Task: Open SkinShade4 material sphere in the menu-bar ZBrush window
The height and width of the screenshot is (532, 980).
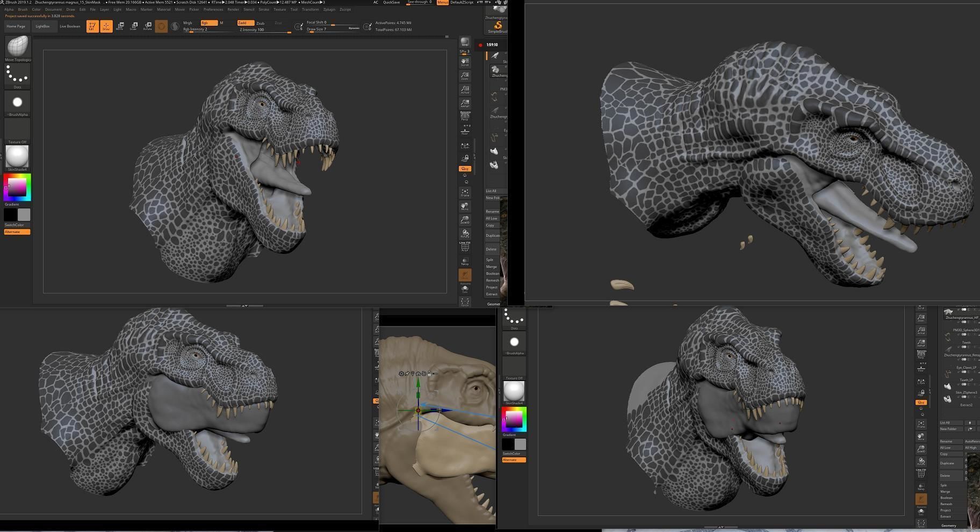Action: point(18,158)
